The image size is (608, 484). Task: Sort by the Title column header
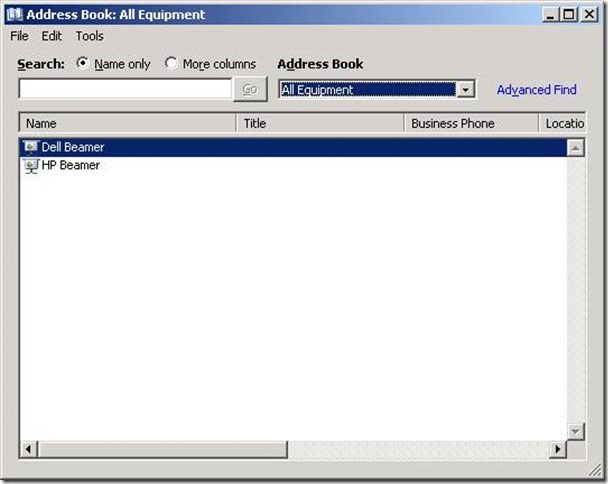coord(320,124)
